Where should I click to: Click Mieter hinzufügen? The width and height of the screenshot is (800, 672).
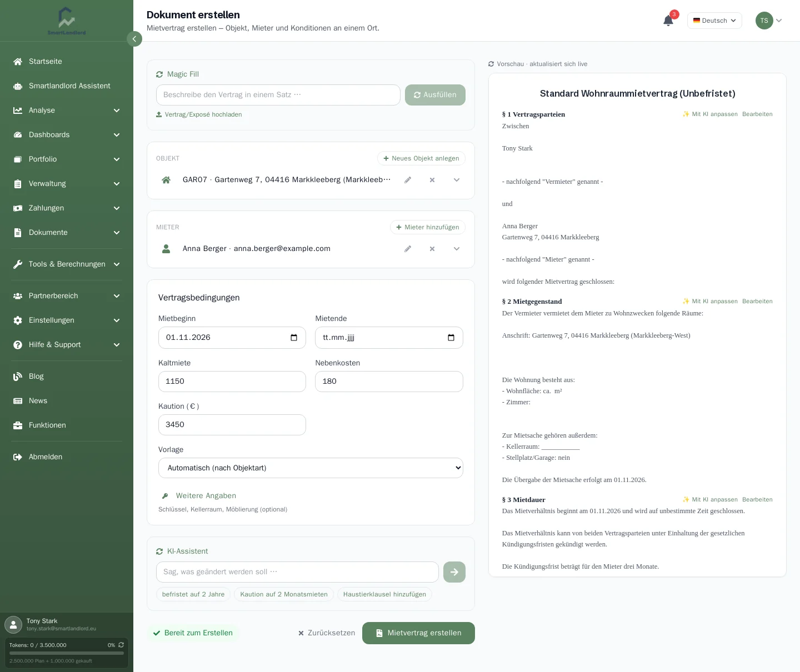point(428,227)
